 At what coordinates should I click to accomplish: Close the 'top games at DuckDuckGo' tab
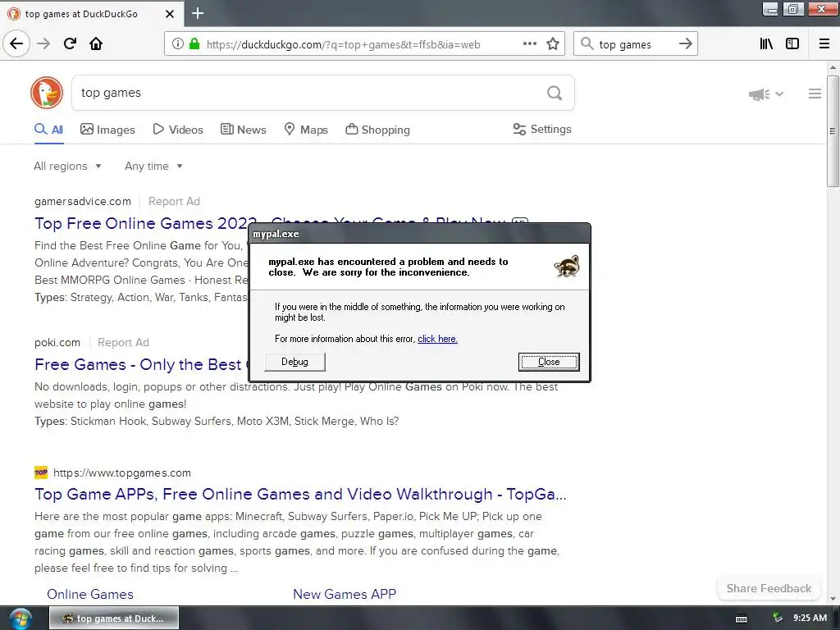point(169,14)
